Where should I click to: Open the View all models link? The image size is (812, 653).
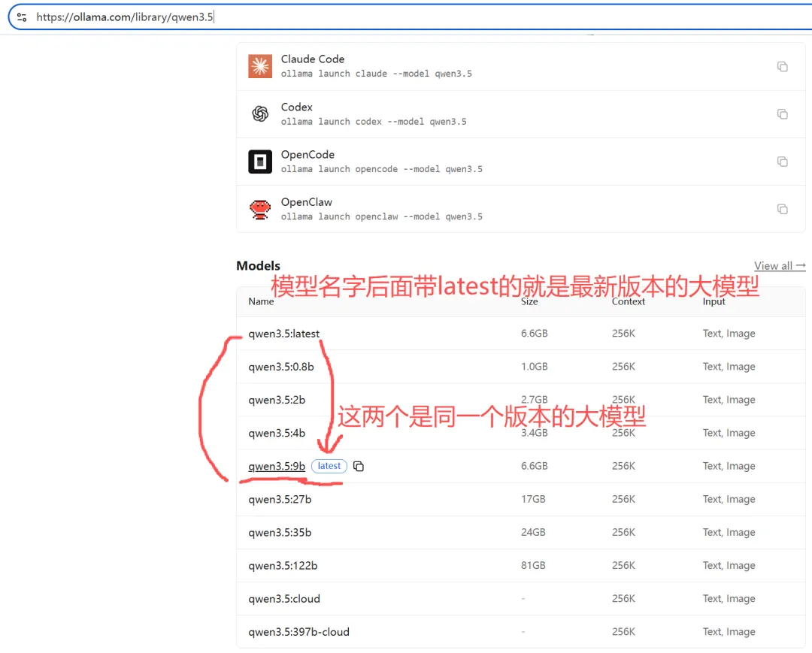point(780,265)
